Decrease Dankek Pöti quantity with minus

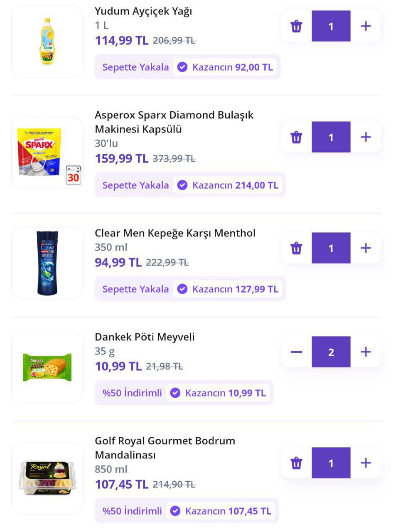296,352
